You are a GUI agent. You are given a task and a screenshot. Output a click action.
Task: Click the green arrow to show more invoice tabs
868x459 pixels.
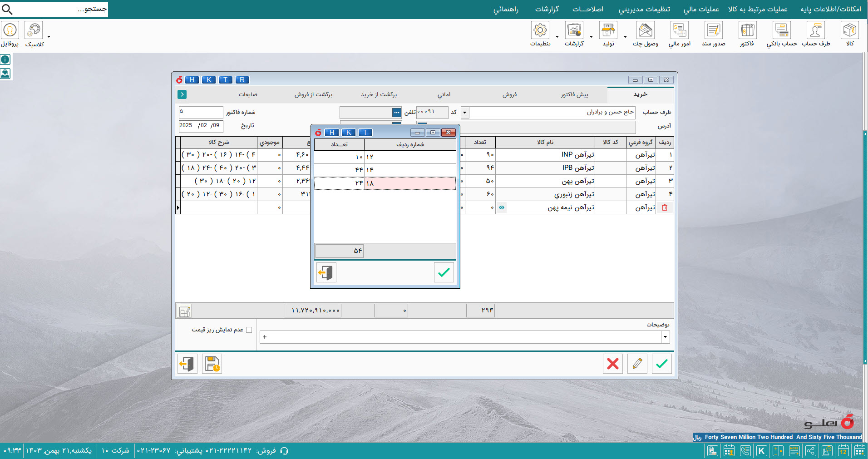(x=182, y=94)
